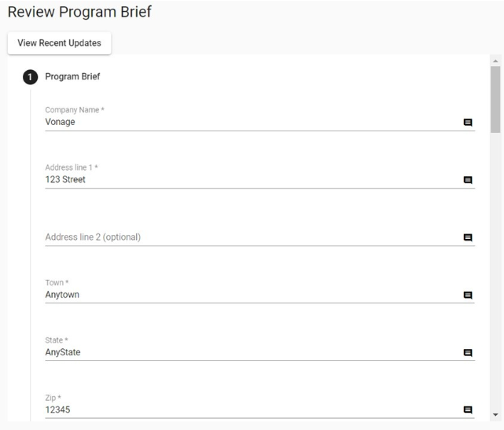Open comment icon for Company Name field
This screenshot has height=430, width=504.
[x=468, y=123]
